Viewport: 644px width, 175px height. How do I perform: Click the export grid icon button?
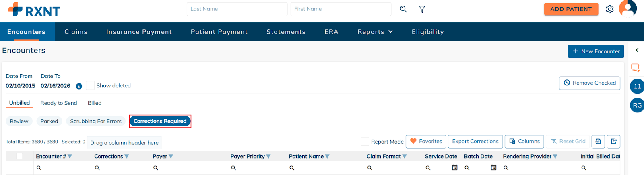coord(613,141)
